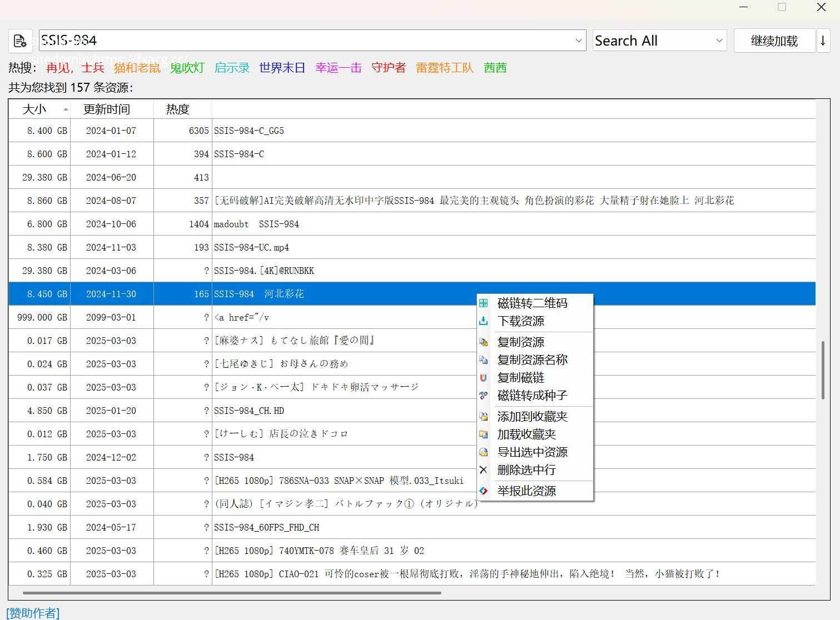This screenshot has height=620, width=840.
Task: Click the settings document icon beside search box
Action: click(20, 41)
